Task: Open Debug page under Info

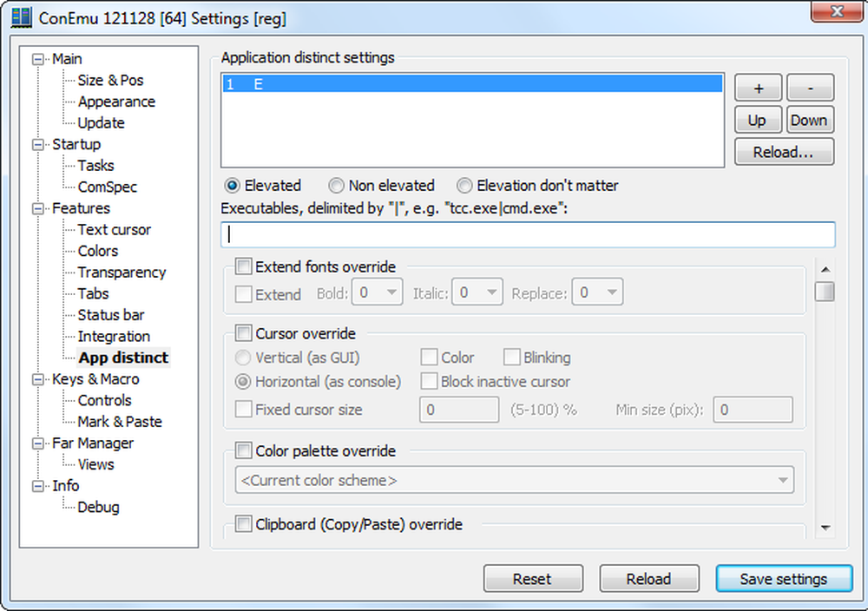Action: [x=98, y=507]
